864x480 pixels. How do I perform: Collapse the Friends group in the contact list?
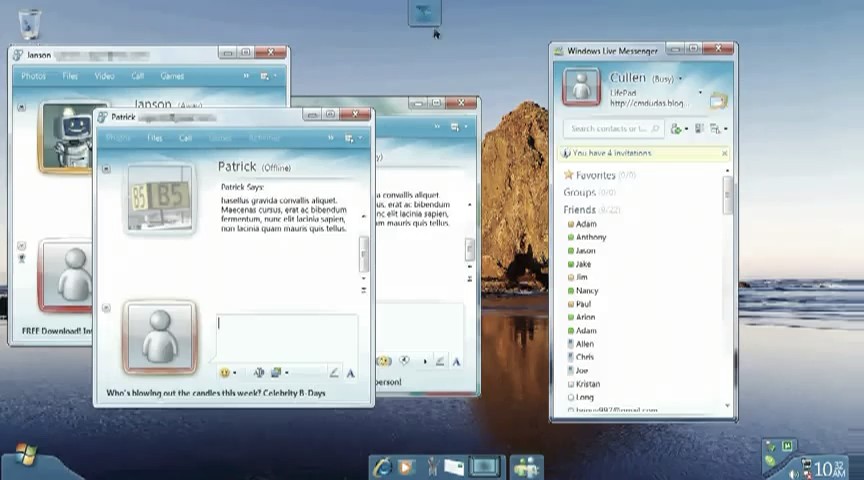[x=579, y=209]
